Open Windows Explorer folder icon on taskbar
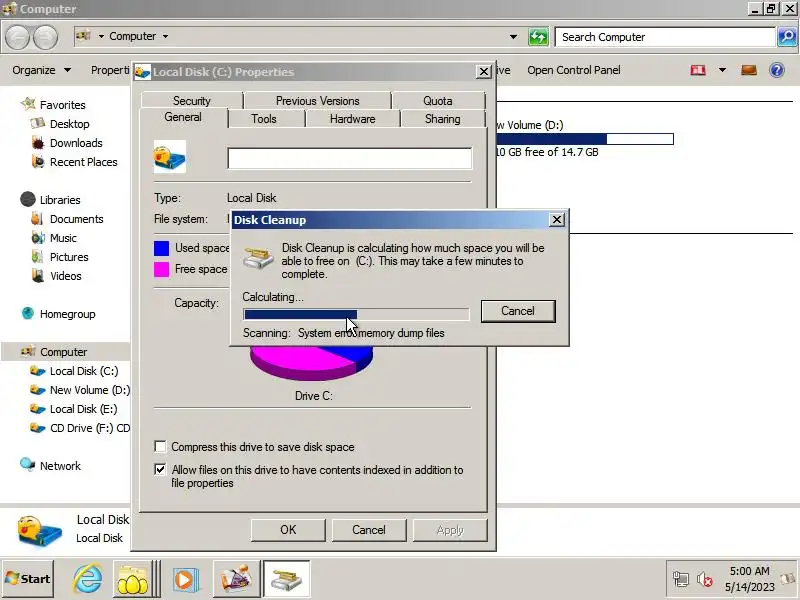The image size is (800, 600). pyautogui.click(x=132, y=579)
